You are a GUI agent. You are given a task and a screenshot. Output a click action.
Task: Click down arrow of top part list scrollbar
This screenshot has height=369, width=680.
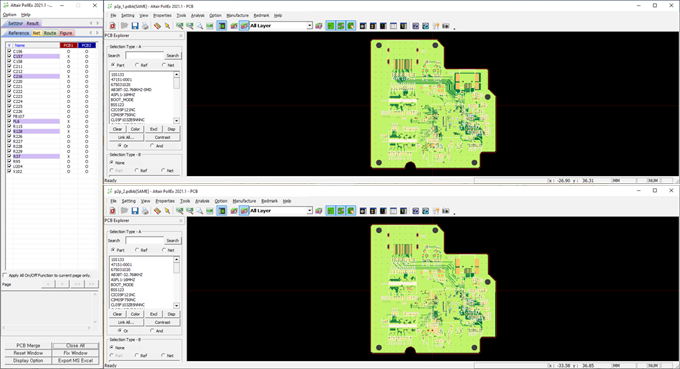(177, 121)
